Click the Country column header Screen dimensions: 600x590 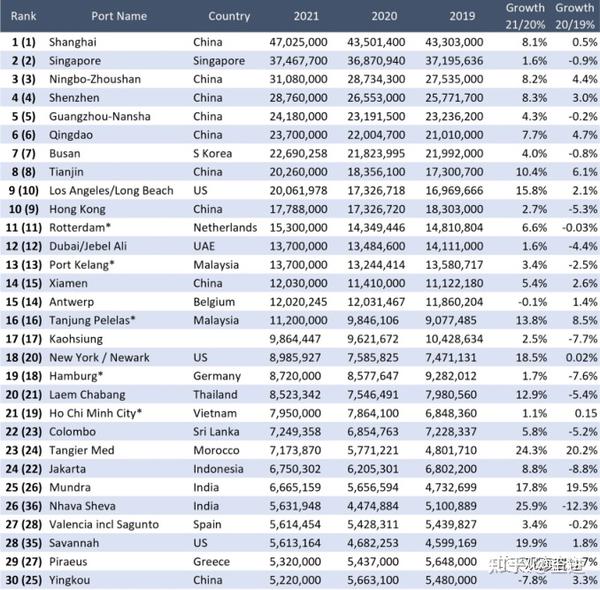pyautogui.click(x=229, y=16)
